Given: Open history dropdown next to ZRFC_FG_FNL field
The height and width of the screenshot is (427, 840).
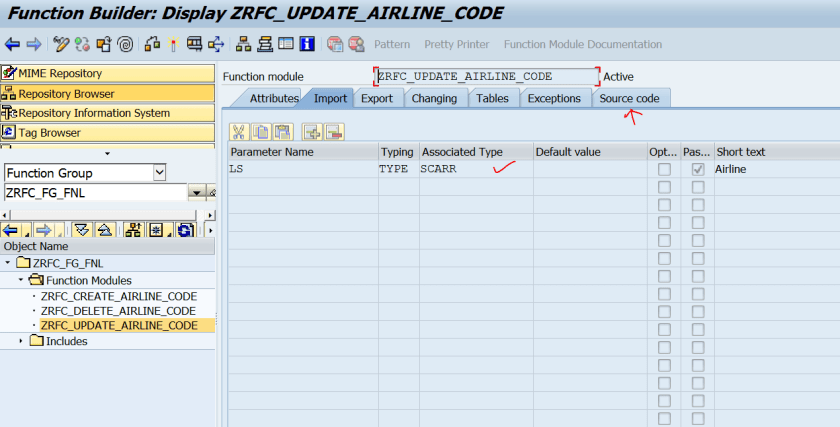Looking at the screenshot, I should pyautogui.click(x=197, y=193).
